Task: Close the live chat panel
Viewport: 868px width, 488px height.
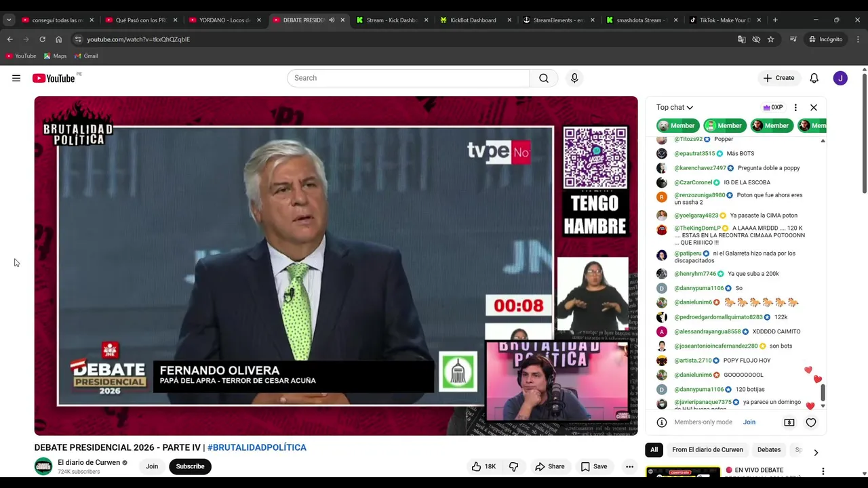Action: coord(814,107)
